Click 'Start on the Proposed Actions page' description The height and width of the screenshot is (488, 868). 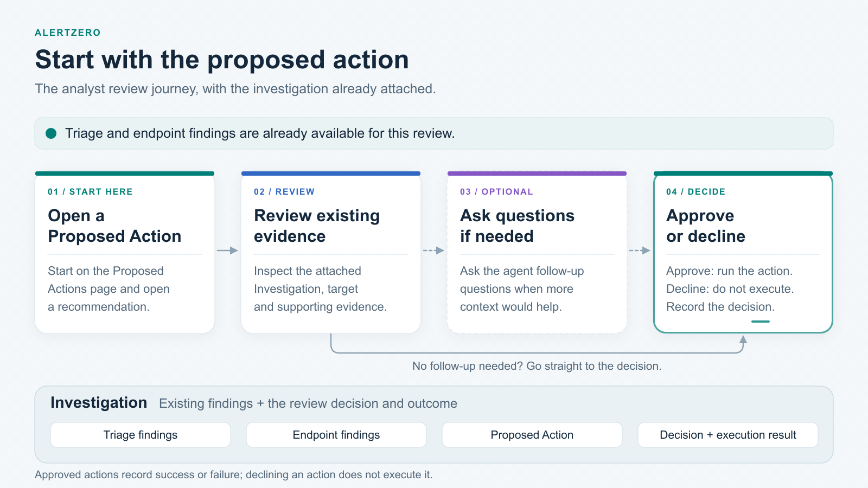(108, 289)
